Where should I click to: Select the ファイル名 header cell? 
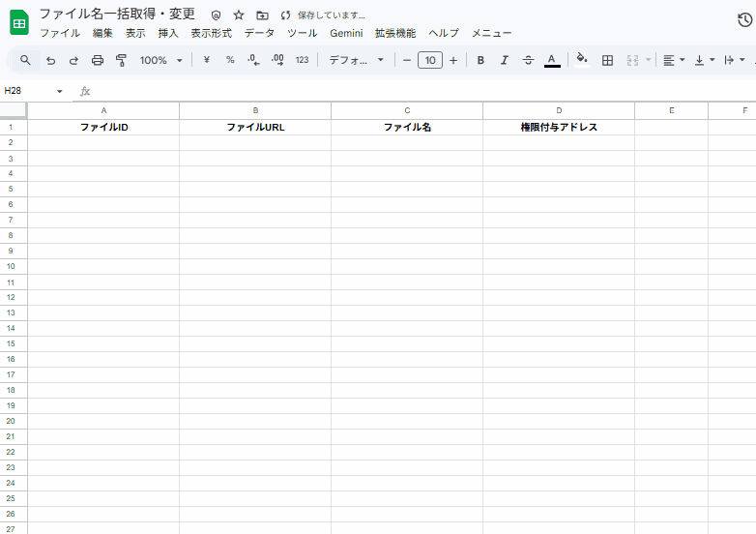[407, 128]
